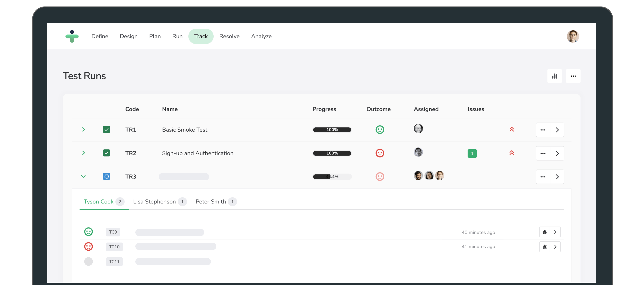This screenshot has width=644, height=285.
Task: Click the green issues badge on TR2
Action: point(472,153)
